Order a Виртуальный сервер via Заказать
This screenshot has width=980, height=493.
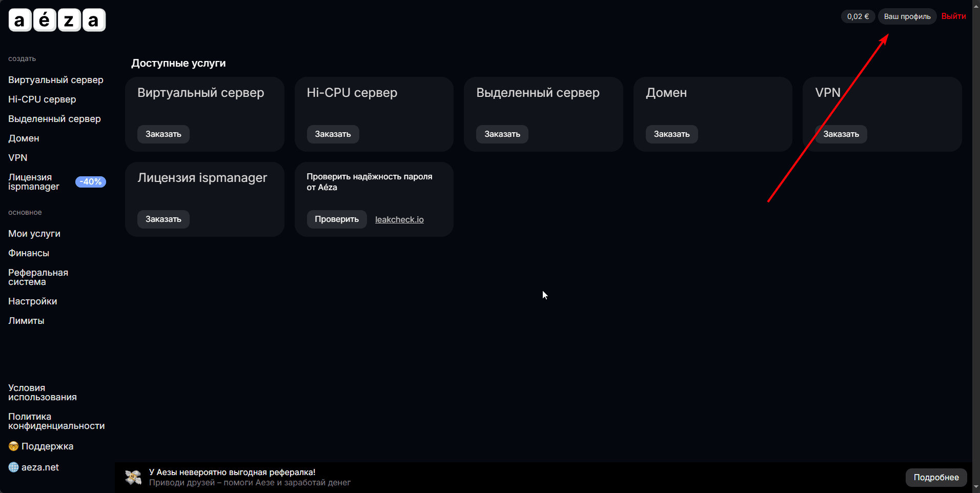pos(163,134)
